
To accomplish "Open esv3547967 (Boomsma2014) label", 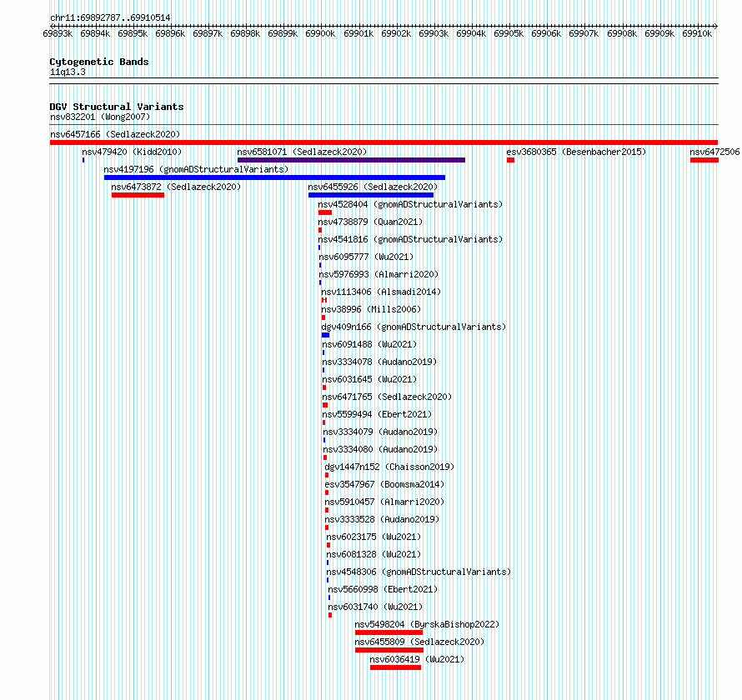I will pyautogui.click(x=384, y=484).
